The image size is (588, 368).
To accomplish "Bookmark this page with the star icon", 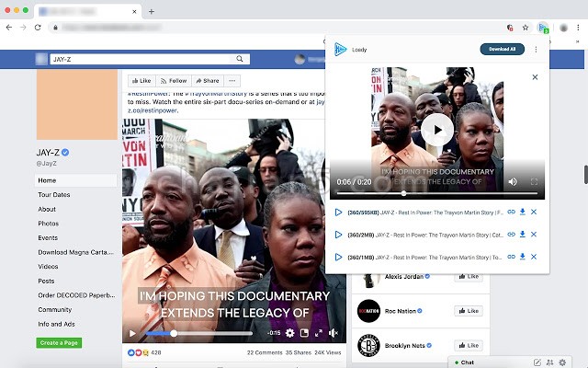I will coord(526,28).
